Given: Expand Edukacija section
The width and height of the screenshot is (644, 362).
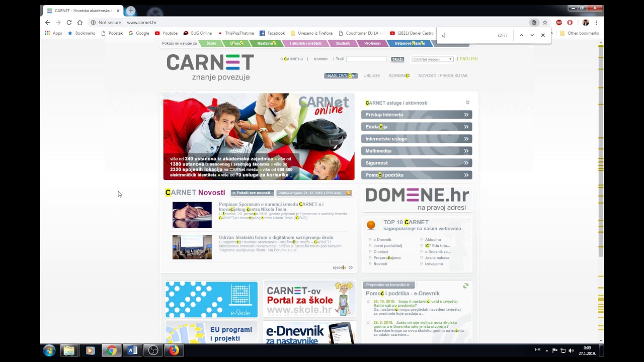Looking at the screenshot, I should (x=417, y=127).
